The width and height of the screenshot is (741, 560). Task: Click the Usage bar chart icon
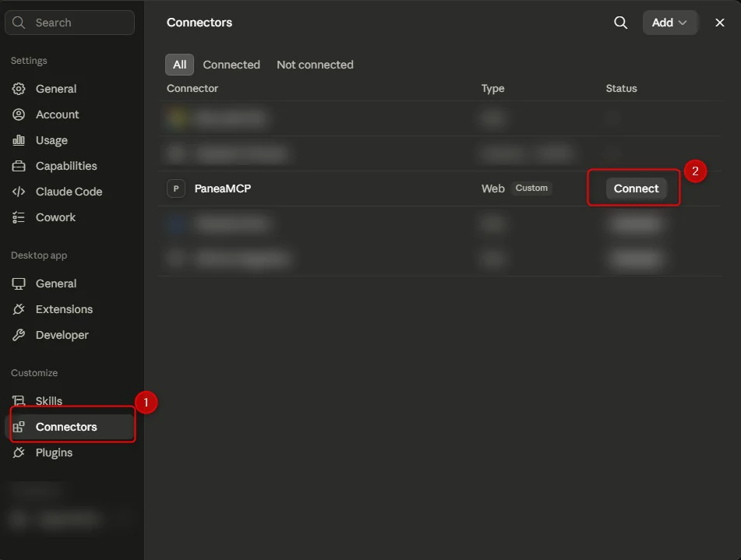point(19,140)
